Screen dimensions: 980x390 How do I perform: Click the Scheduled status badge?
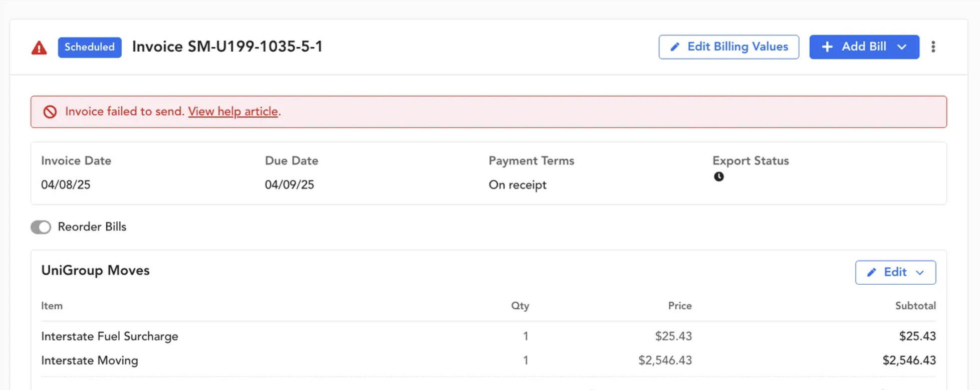click(x=90, y=47)
